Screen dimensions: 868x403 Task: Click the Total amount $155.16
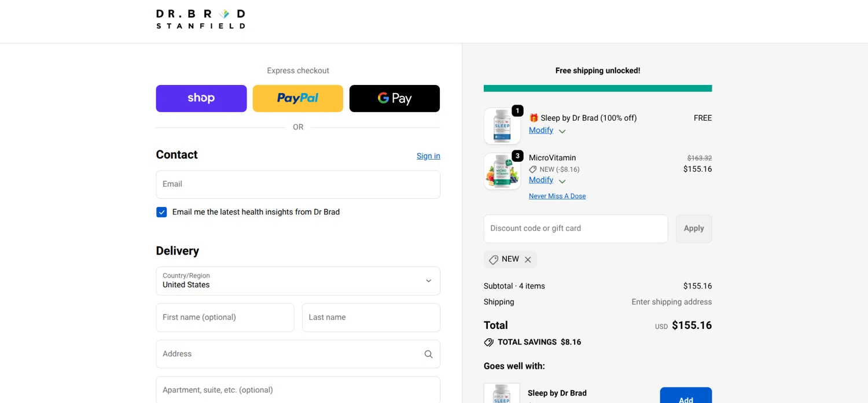tap(692, 326)
